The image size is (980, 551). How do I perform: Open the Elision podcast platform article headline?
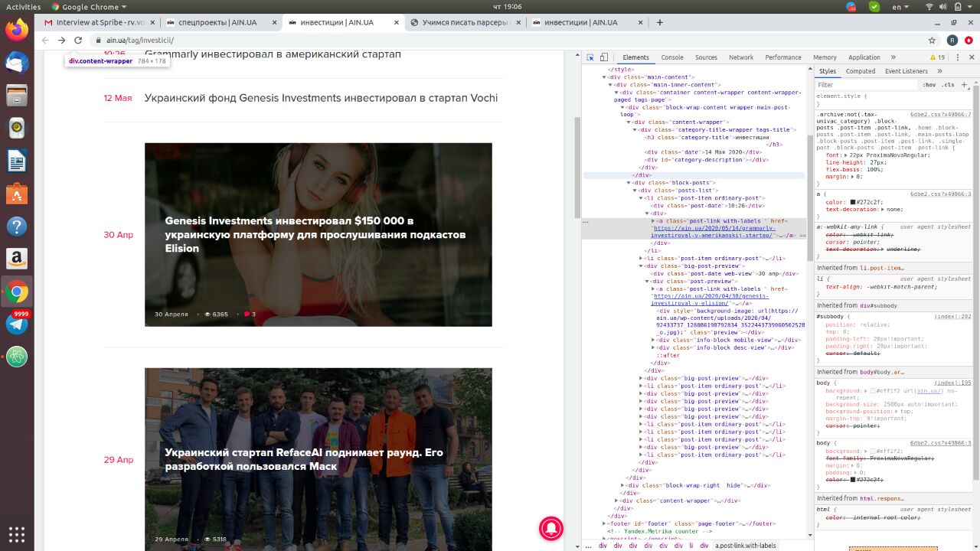[315, 234]
